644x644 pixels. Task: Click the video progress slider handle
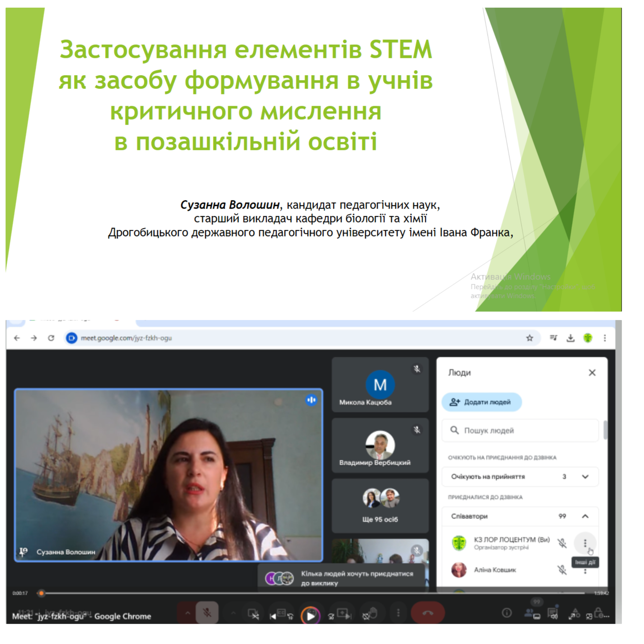click(x=41, y=593)
